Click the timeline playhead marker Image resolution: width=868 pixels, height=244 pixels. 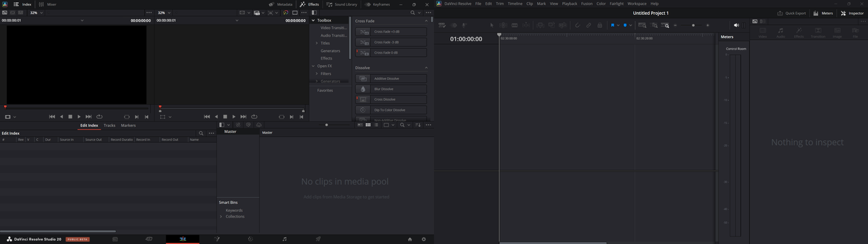500,35
